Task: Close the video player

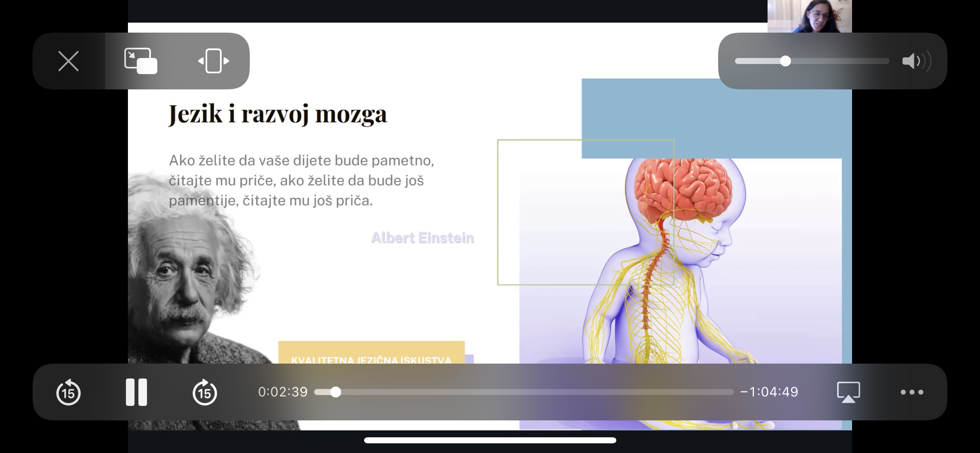Action: [68, 61]
